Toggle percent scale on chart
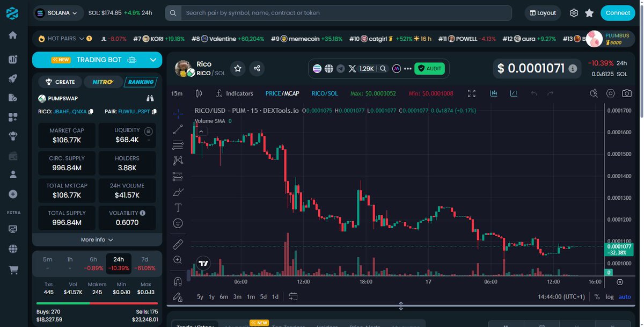 click(x=597, y=297)
